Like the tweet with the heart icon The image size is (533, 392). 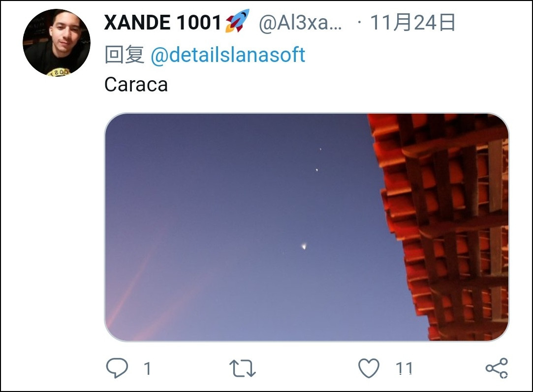(369, 368)
